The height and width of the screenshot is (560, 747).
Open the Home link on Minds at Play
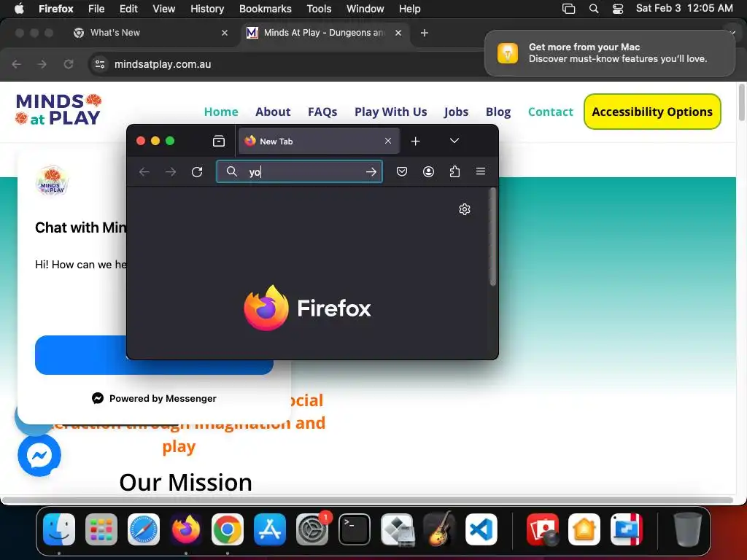[221, 112]
